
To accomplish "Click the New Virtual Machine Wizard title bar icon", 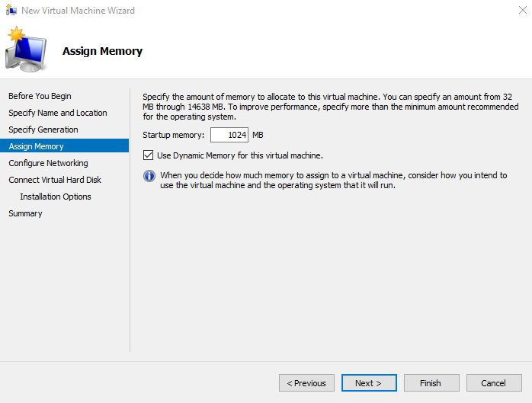I will tap(11, 11).
